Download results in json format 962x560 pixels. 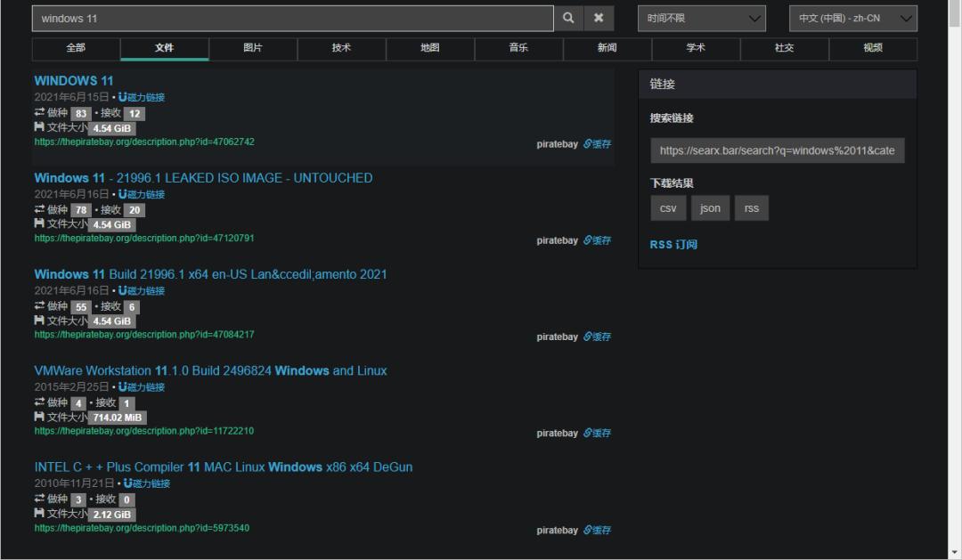pyautogui.click(x=710, y=208)
